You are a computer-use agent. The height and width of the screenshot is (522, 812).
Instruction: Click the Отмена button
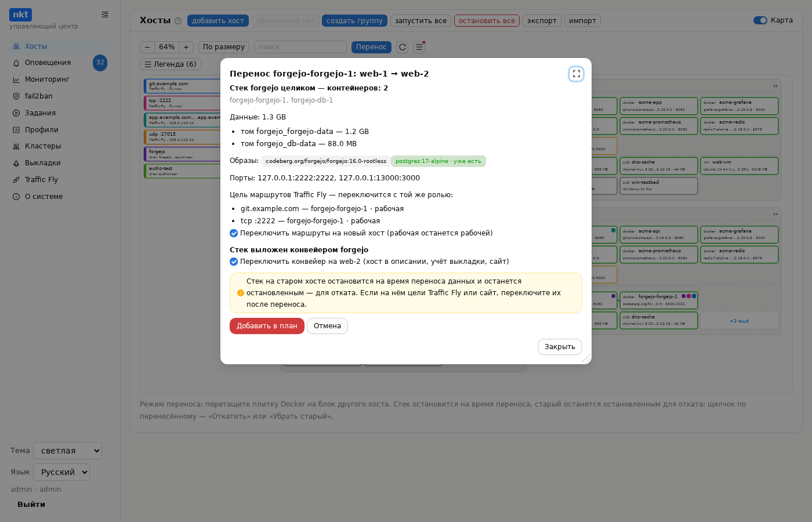[x=327, y=326]
